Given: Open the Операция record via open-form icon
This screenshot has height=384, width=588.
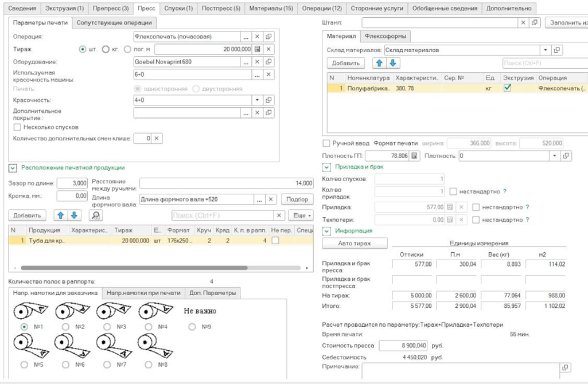Looking at the screenshot, I should point(268,37).
